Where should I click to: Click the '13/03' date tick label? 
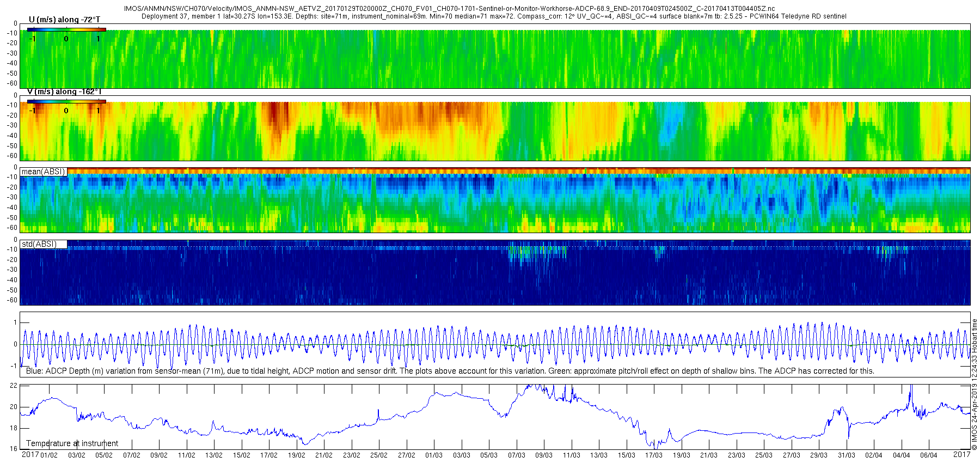coord(599,455)
